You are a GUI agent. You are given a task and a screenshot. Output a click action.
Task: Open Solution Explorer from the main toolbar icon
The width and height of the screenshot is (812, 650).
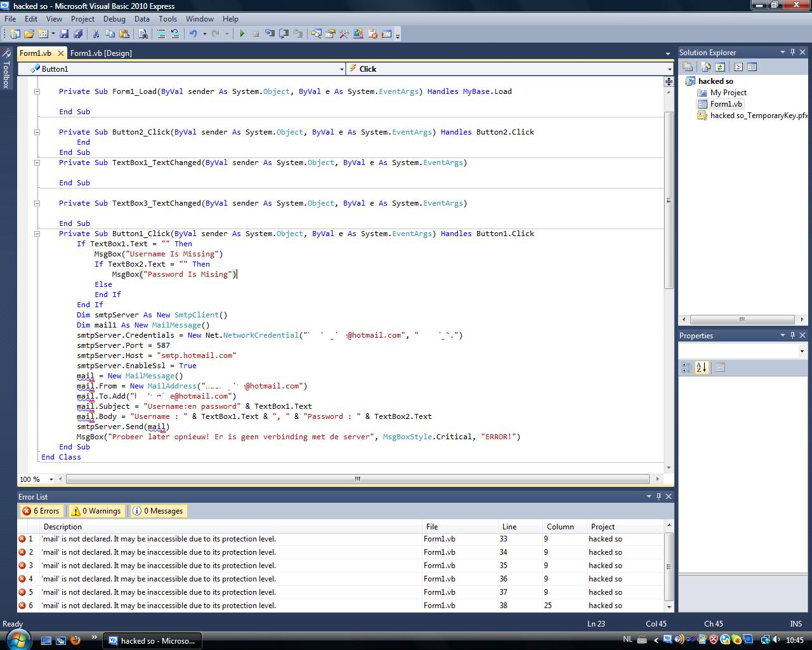pyautogui.click(x=316, y=34)
